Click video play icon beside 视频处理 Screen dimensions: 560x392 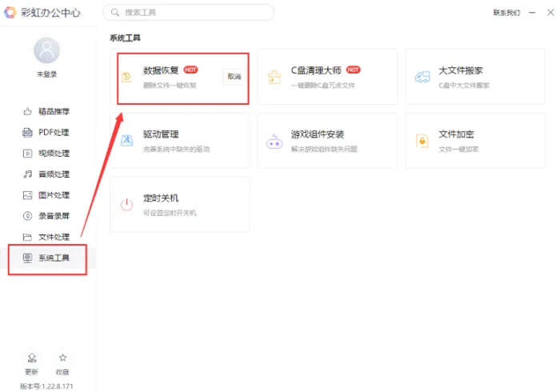(x=27, y=154)
